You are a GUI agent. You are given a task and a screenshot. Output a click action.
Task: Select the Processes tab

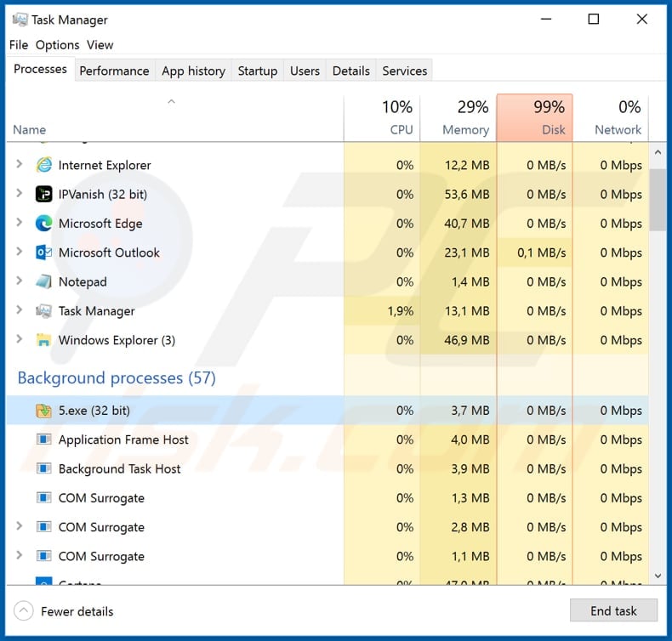tap(40, 69)
